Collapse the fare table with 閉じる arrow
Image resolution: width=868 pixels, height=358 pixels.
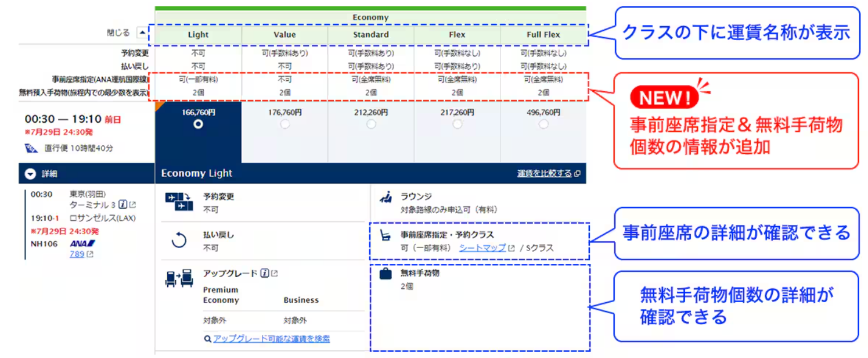(142, 33)
